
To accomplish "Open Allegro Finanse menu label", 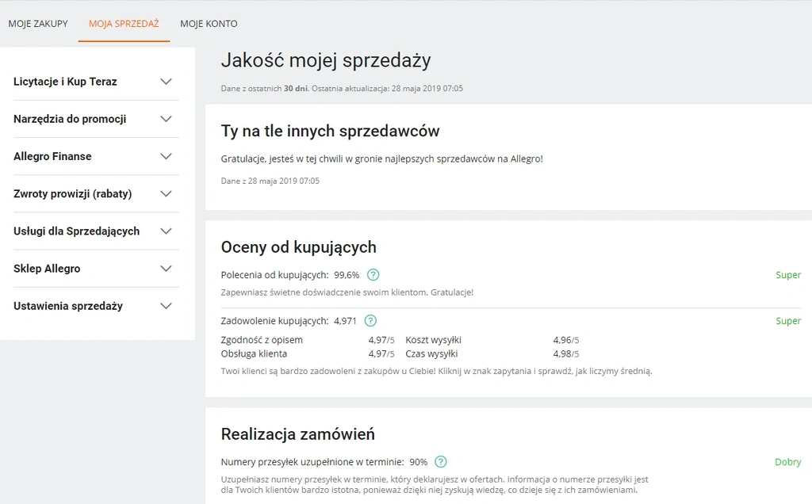I will [52, 156].
